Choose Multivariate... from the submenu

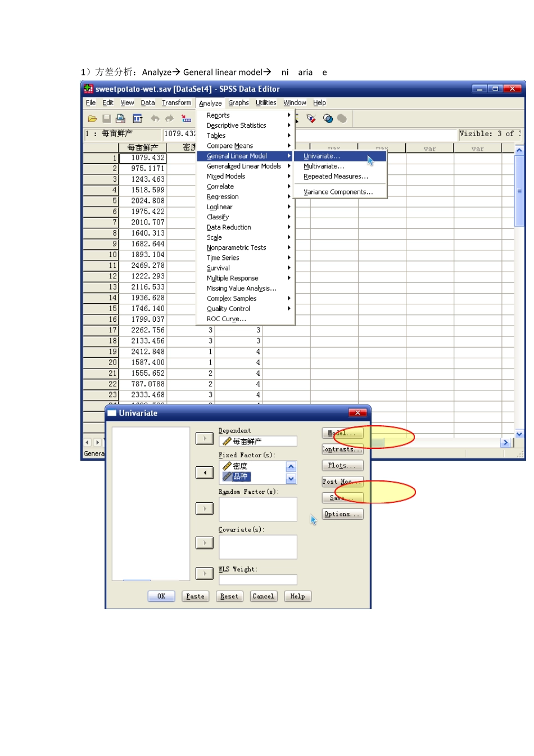tap(341, 166)
